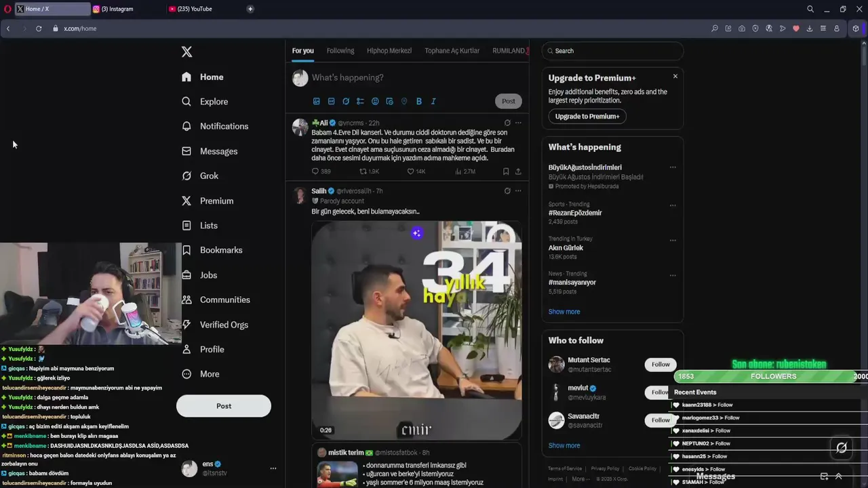Screen dimensions: 868x488
Task: Repost Ali's tweet showing 1.9K reposts
Action: tap(369, 171)
